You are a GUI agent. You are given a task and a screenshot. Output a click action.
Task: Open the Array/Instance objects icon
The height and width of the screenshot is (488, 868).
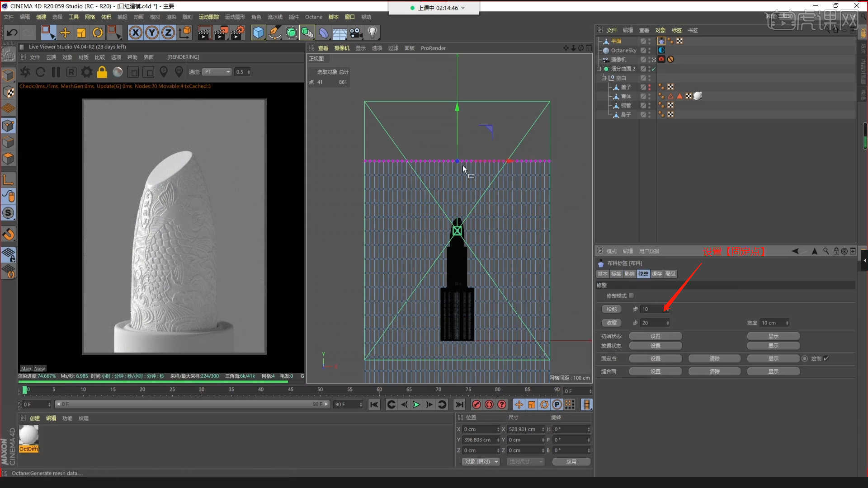pos(307,33)
